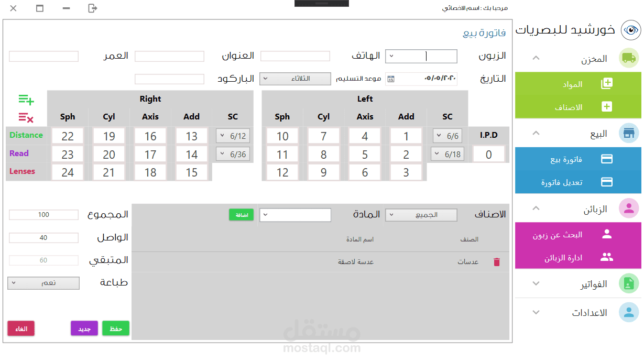
Task: Open the delivery day الثلاثاء dropdown
Action: [295, 79]
